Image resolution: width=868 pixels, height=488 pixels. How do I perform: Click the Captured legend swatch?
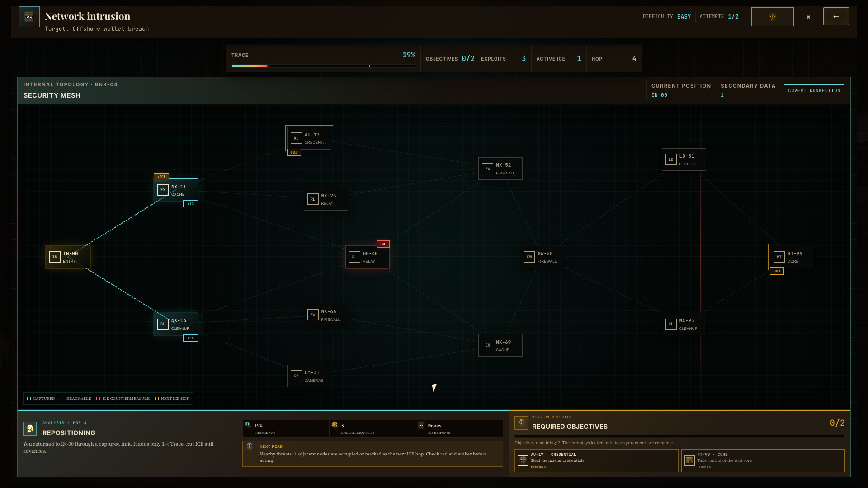point(29,399)
